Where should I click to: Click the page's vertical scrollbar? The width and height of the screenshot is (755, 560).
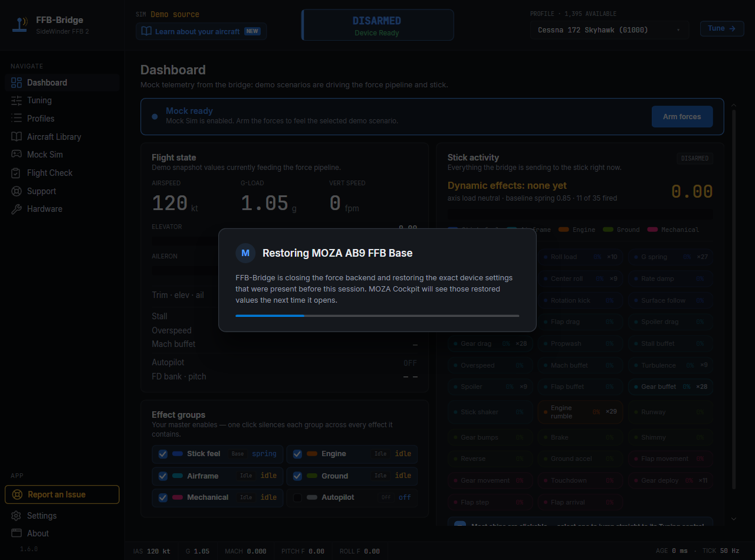click(734, 300)
